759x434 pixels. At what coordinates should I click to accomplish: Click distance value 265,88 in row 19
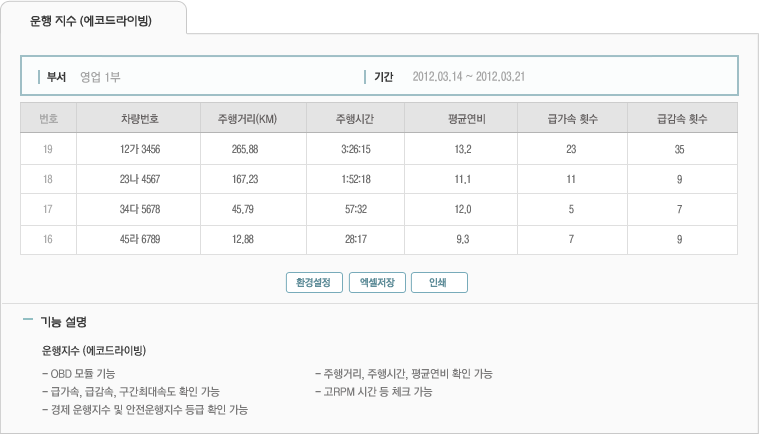coord(245,150)
